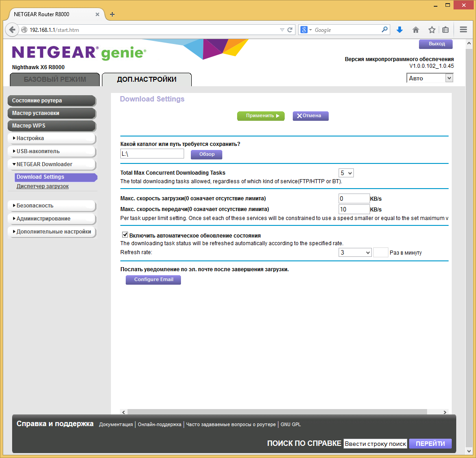Click the Обзор browse button
Screen dimensions: 476x458
tap(207, 154)
